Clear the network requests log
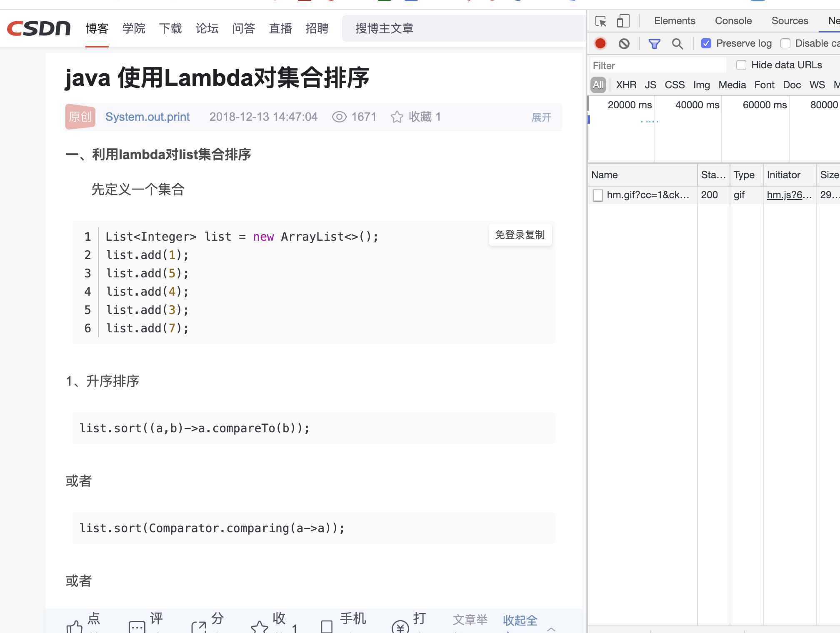 623,43
